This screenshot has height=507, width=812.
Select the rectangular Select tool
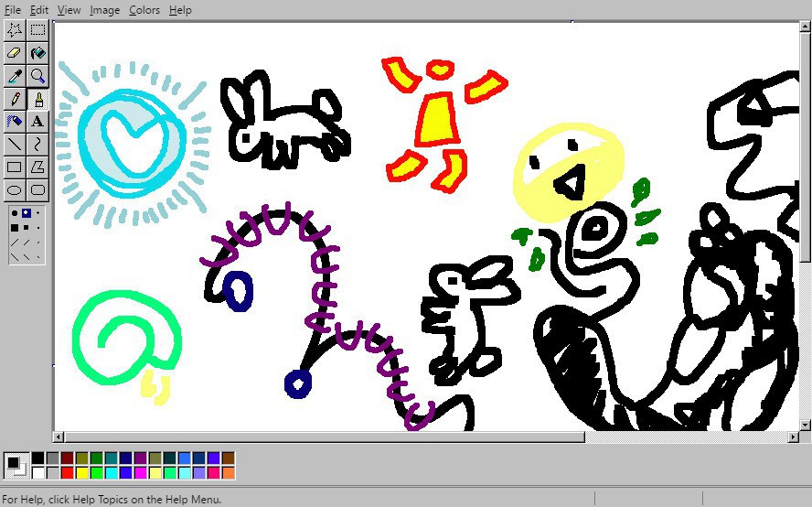pyautogui.click(x=37, y=29)
